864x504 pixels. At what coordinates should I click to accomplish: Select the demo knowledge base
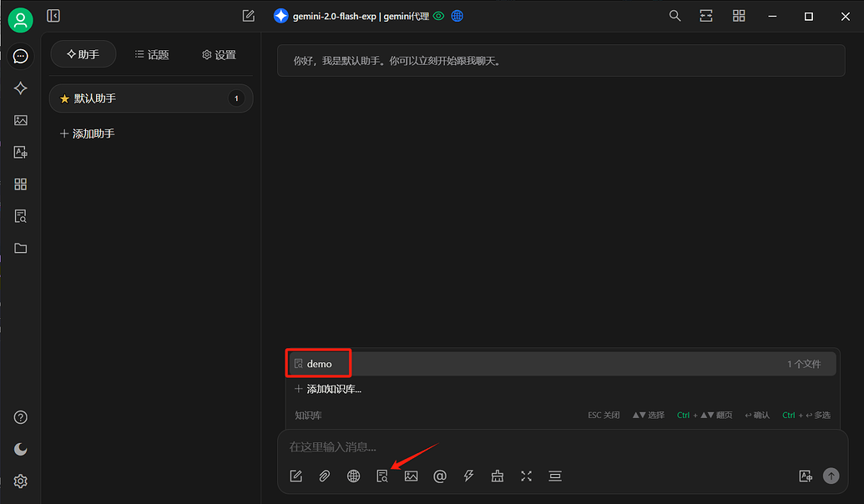[x=320, y=364]
